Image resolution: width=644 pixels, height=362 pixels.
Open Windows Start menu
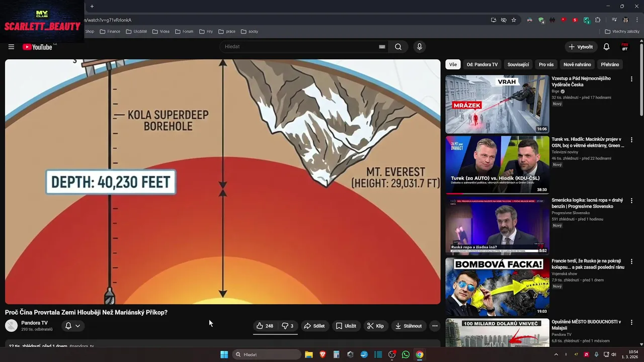[x=224, y=354]
